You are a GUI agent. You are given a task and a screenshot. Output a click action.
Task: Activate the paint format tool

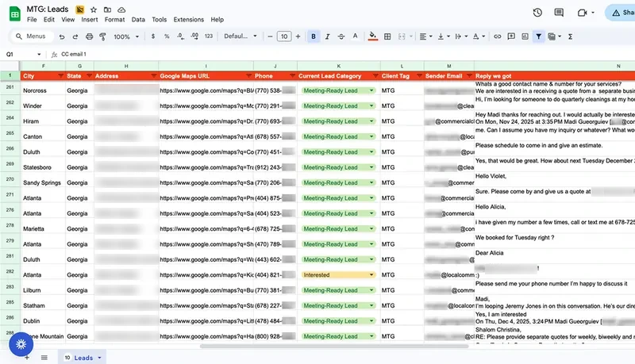point(103,36)
